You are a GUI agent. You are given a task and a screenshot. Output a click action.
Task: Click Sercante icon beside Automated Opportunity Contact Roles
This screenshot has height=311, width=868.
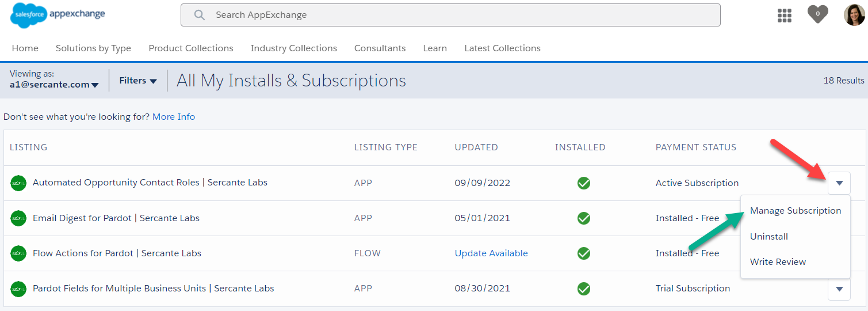pos(18,183)
